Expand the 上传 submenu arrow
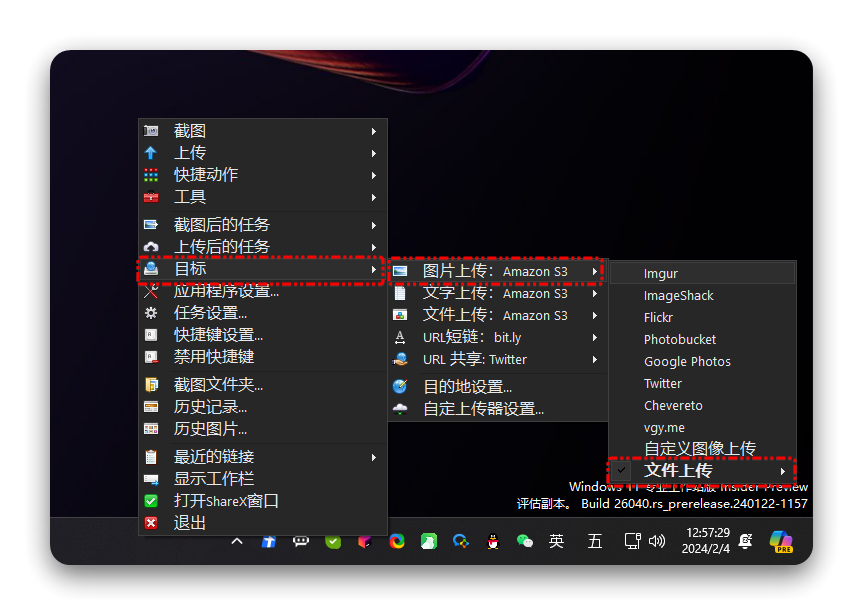The width and height of the screenshot is (863, 615). pyautogui.click(x=374, y=154)
